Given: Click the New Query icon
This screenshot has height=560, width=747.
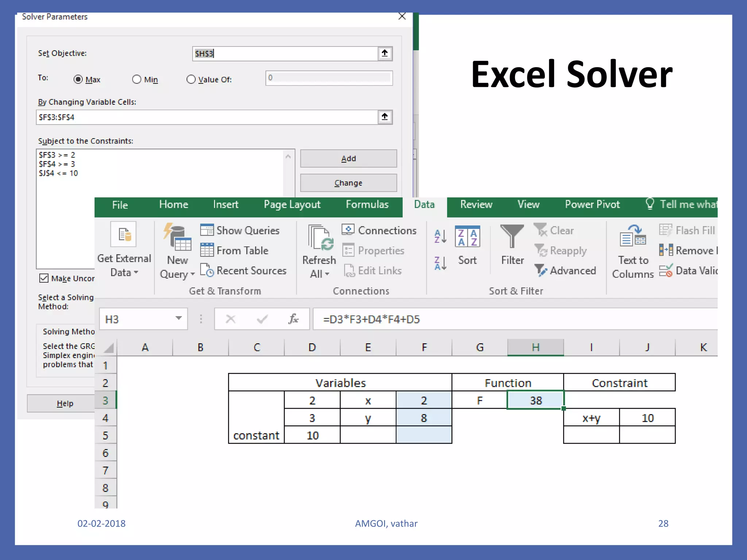Looking at the screenshot, I should 177,237.
